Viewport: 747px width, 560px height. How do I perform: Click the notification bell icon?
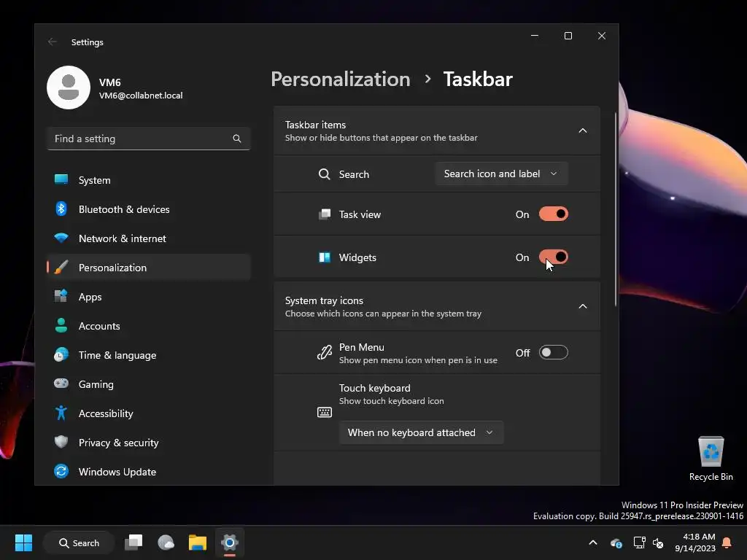pos(727,542)
